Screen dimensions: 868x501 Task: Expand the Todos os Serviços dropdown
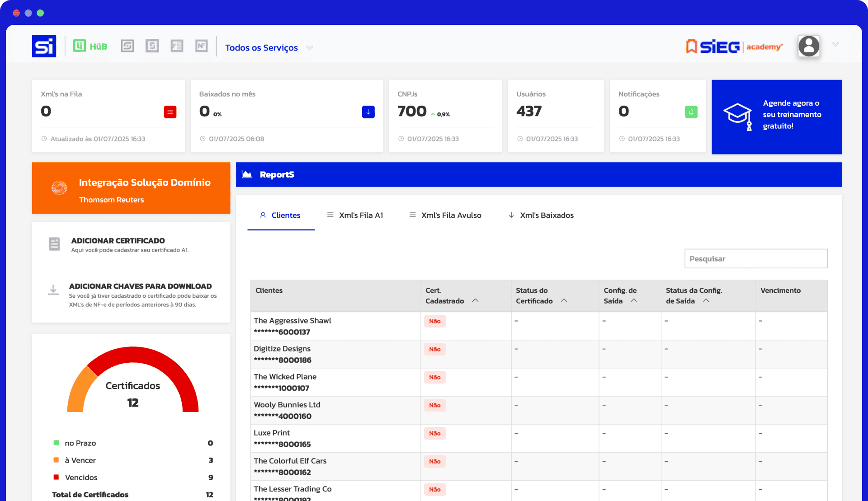coord(310,48)
